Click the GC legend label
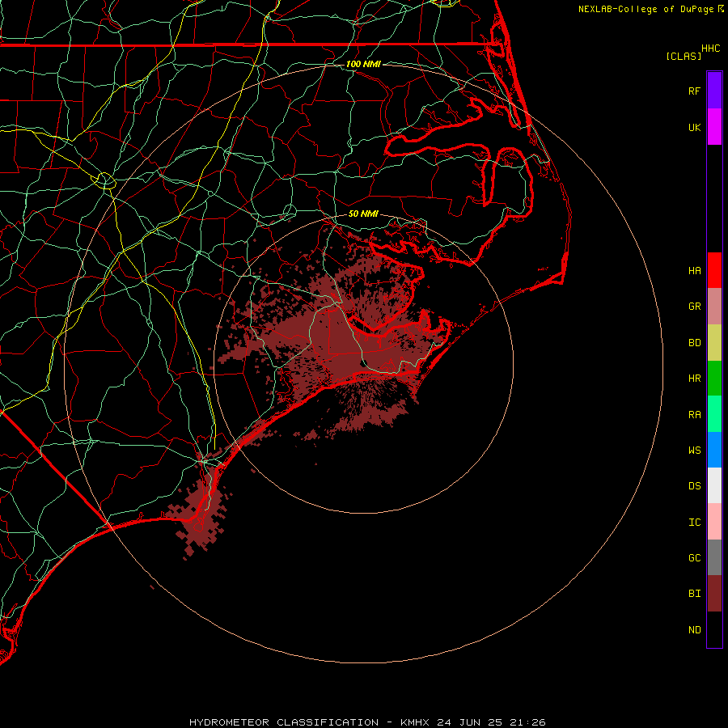This screenshot has width=728, height=728. pos(694,558)
